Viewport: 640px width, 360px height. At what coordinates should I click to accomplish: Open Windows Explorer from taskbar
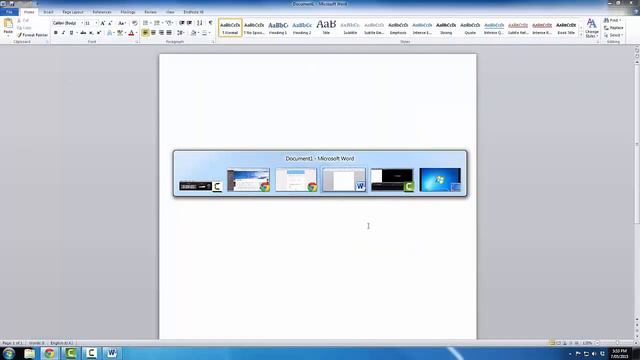(x=29, y=353)
